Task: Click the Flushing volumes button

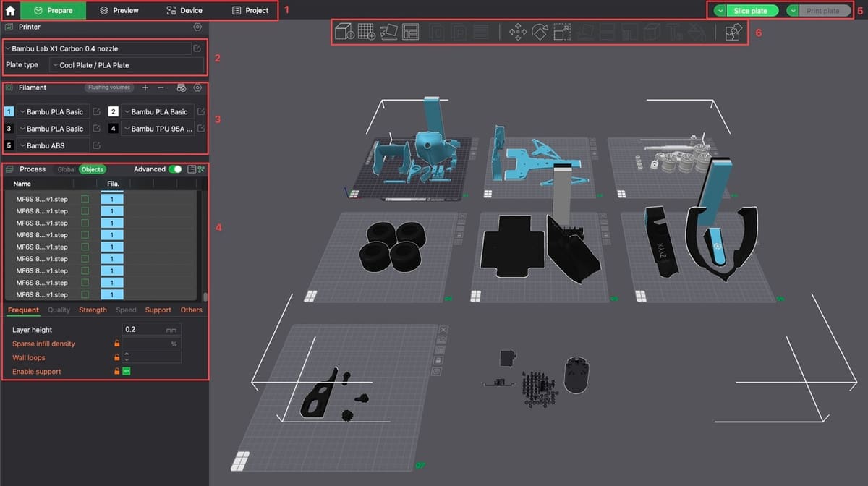Action: click(109, 88)
